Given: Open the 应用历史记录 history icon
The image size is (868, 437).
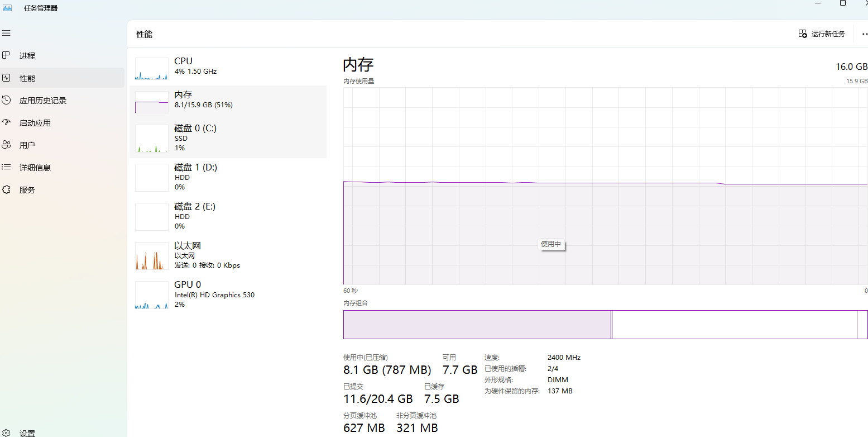Looking at the screenshot, I should (x=6, y=101).
